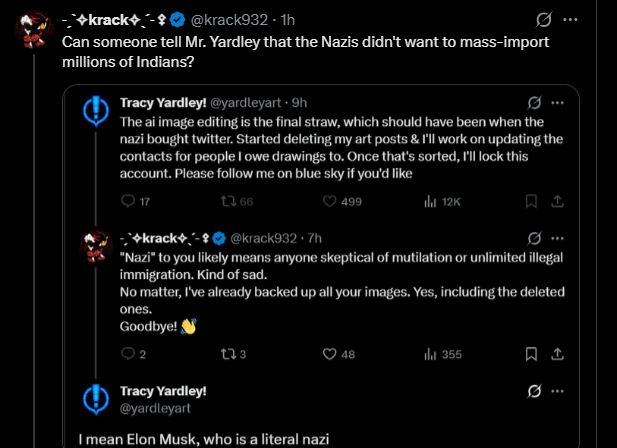Bookmark Tracy Yardley's 9h post

coord(532,201)
